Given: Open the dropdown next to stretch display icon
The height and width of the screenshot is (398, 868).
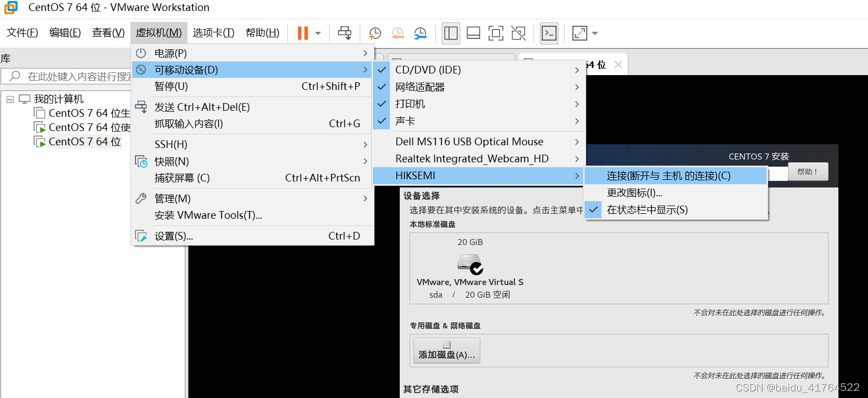Looking at the screenshot, I should click(x=595, y=33).
